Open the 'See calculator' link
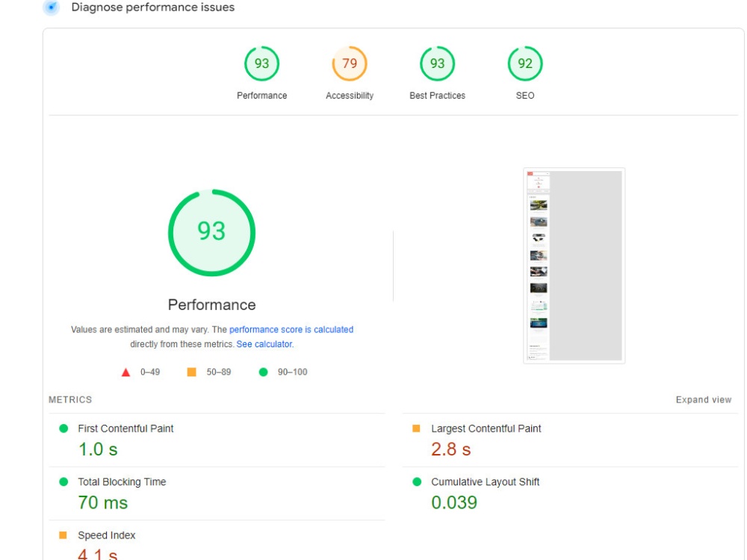The width and height of the screenshot is (747, 560). pos(264,343)
